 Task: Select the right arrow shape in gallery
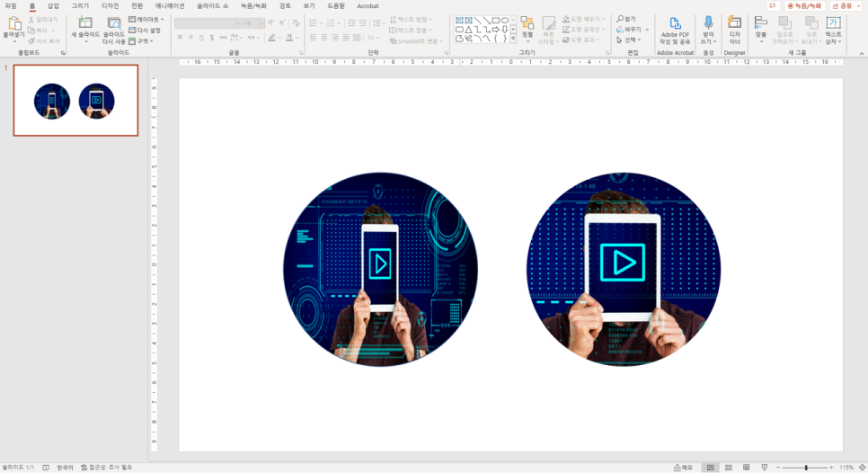pyautogui.click(x=495, y=30)
